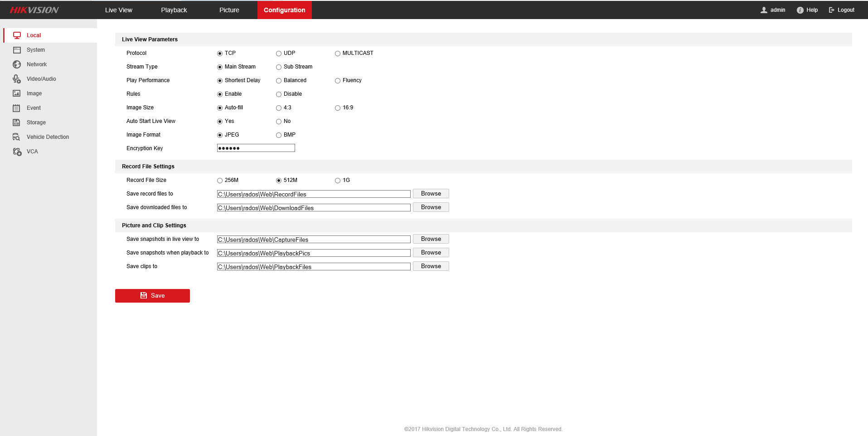Click the Image settings icon

click(17, 93)
